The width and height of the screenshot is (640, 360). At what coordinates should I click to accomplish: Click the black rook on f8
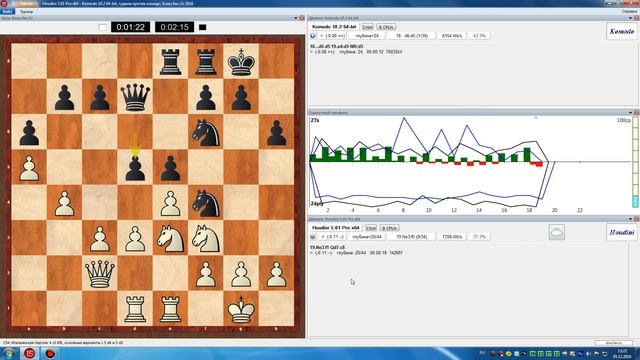tap(206, 62)
